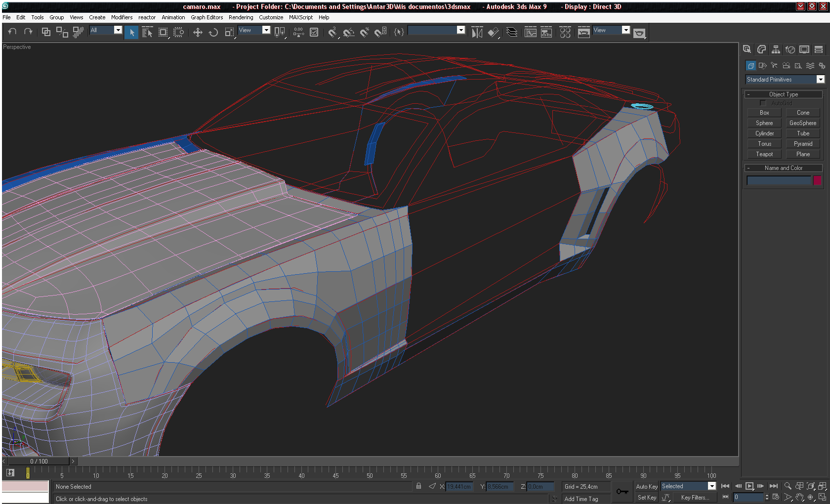Open the Rendering menu
Image resolution: width=830 pixels, height=504 pixels.
pos(241,17)
